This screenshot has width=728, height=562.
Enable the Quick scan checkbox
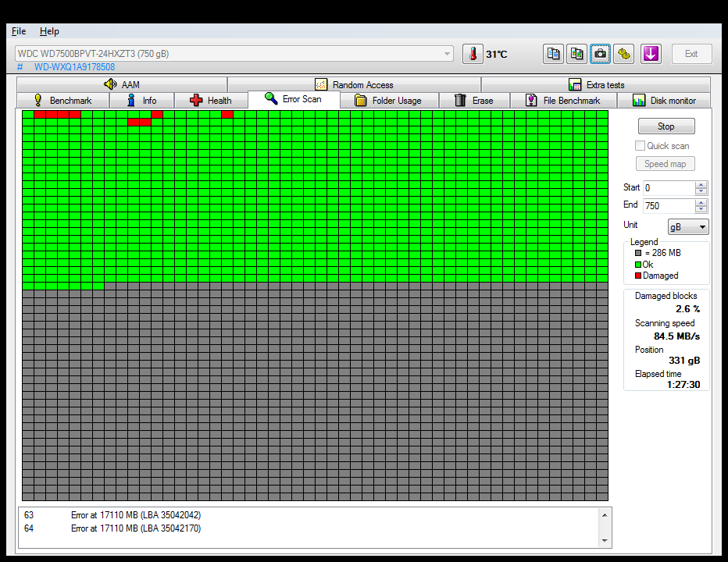[641, 146]
